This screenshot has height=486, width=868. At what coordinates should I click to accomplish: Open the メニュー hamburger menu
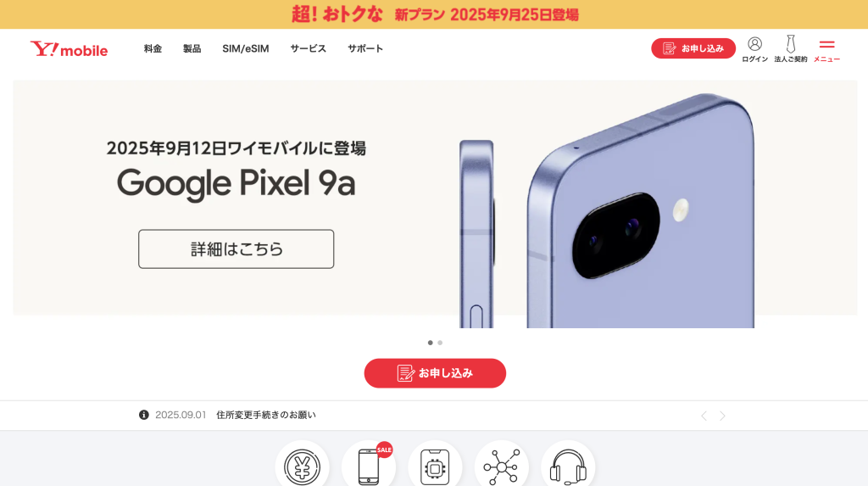(826, 44)
